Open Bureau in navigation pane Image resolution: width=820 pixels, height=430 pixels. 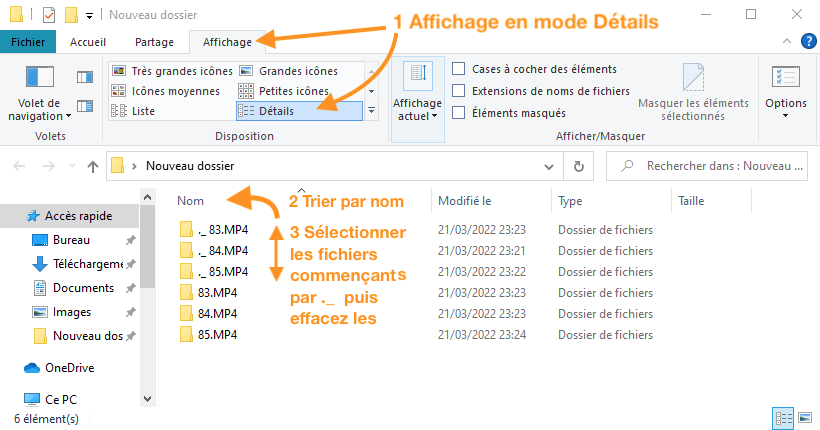pyautogui.click(x=71, y=240)
